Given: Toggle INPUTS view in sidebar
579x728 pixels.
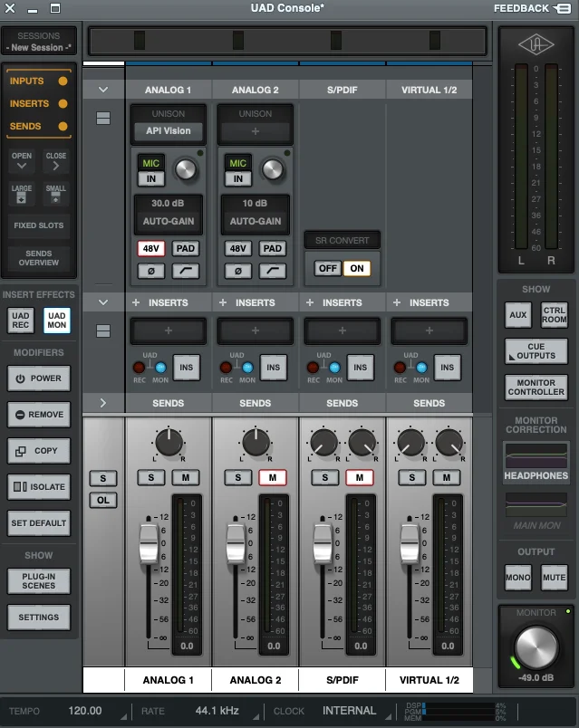Looking at the screenshot, I should point(39,81).
